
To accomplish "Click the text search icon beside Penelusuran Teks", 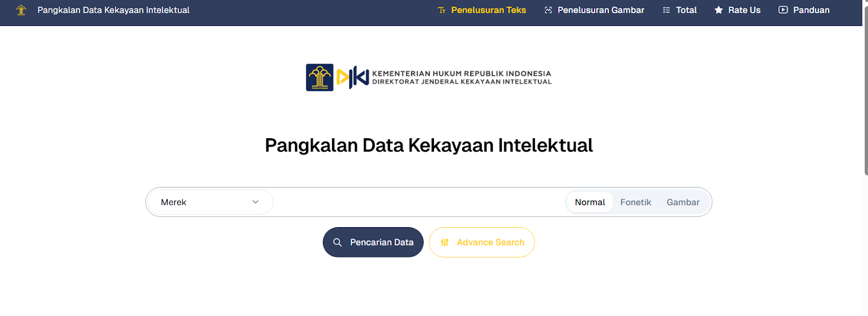I will pos(442,10).
